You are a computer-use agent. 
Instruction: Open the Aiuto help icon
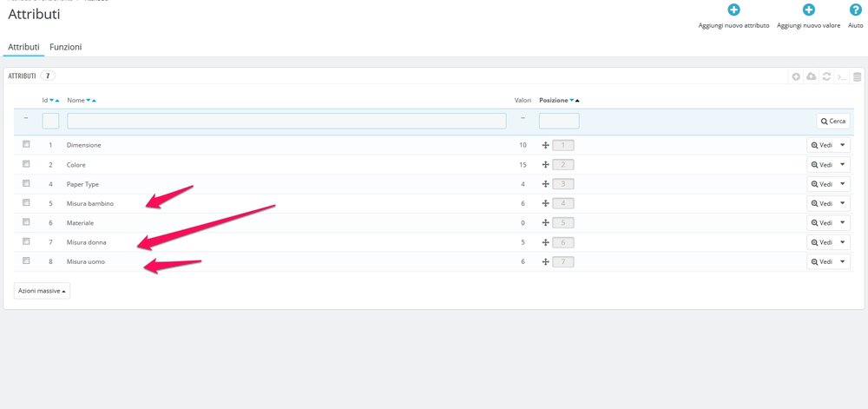[x=855, y=10]
